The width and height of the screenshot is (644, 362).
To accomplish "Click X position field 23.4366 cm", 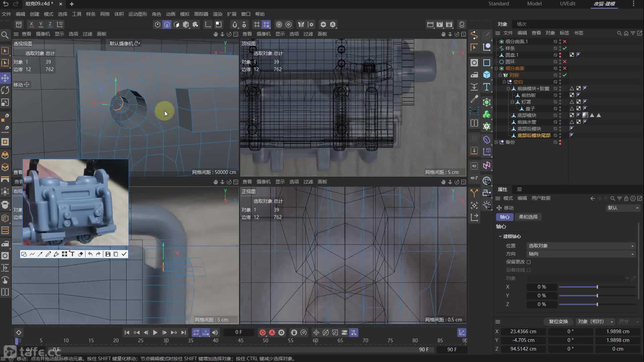I will tap(523, 331).
